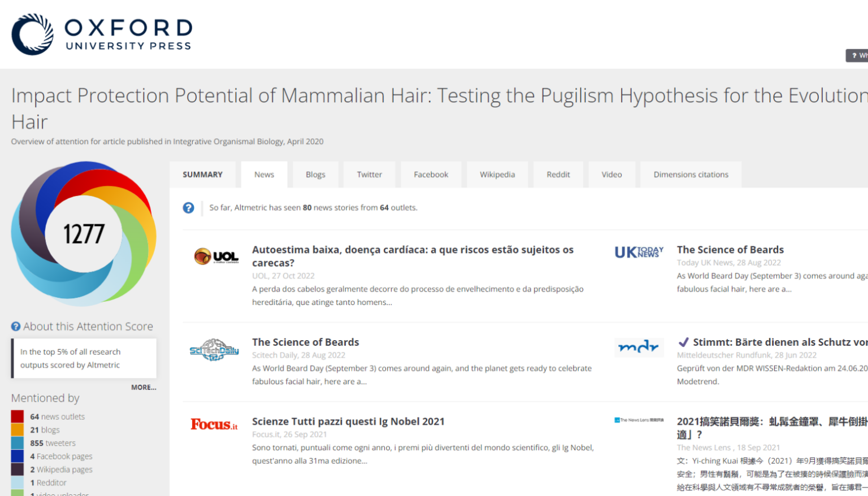Click the red news outlets color swatch
This screenshot has height=496, width=868.
pyautogui.click(x=18, y=417)
